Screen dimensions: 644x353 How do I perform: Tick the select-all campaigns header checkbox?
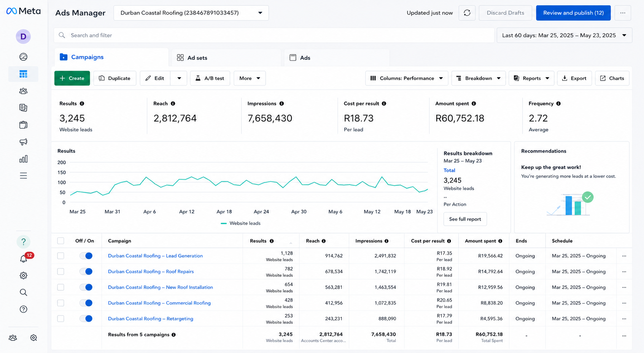61,241
